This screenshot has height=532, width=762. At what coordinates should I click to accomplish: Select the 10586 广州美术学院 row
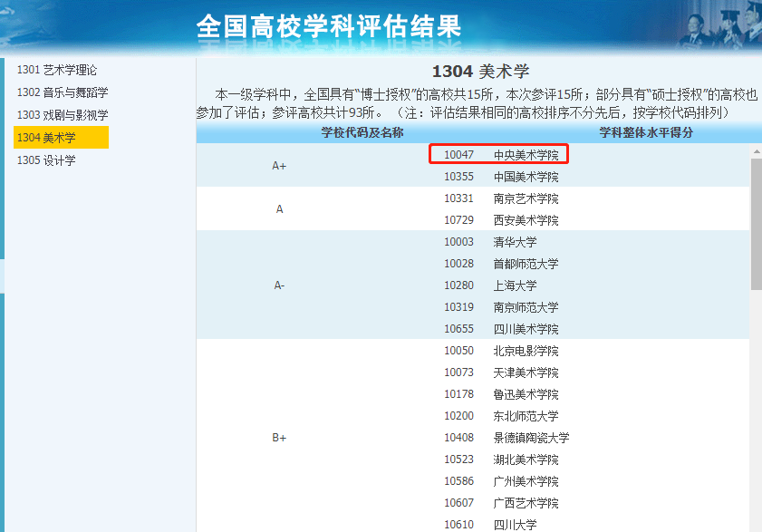501,481
